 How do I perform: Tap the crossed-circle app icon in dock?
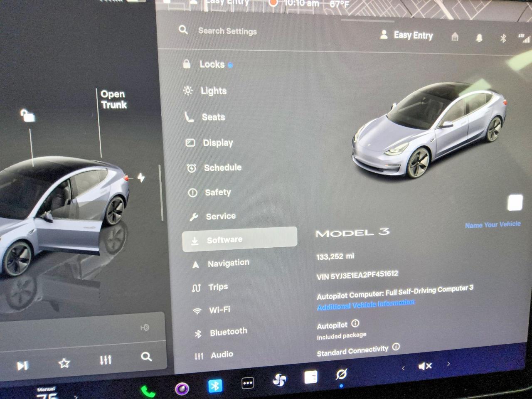point(341,374)
